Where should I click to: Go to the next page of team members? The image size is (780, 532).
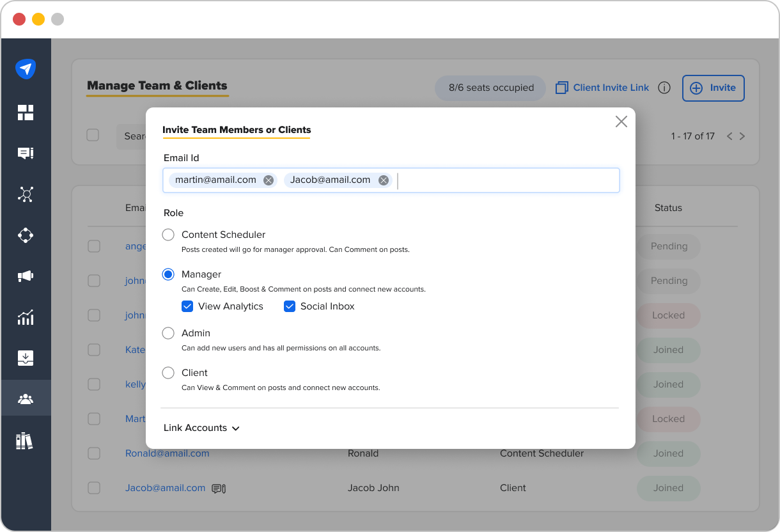[x=742, y=136]
